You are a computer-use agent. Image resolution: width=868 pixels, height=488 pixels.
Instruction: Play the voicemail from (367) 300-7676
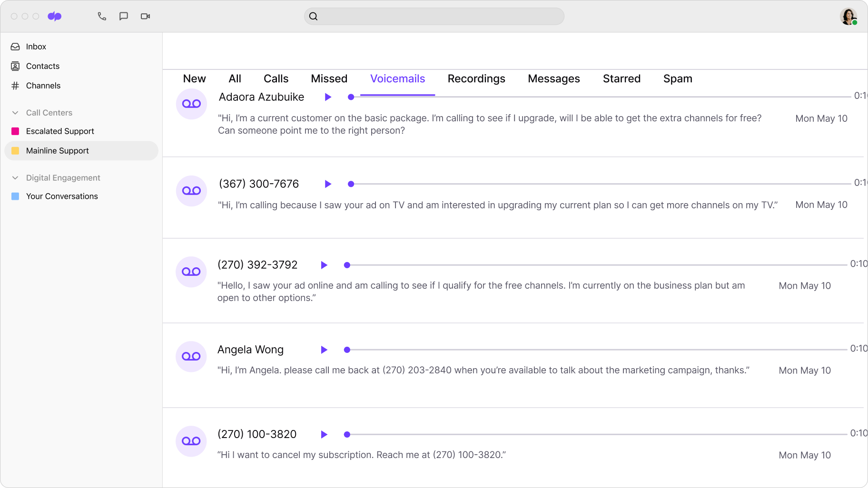pos(327,184)
